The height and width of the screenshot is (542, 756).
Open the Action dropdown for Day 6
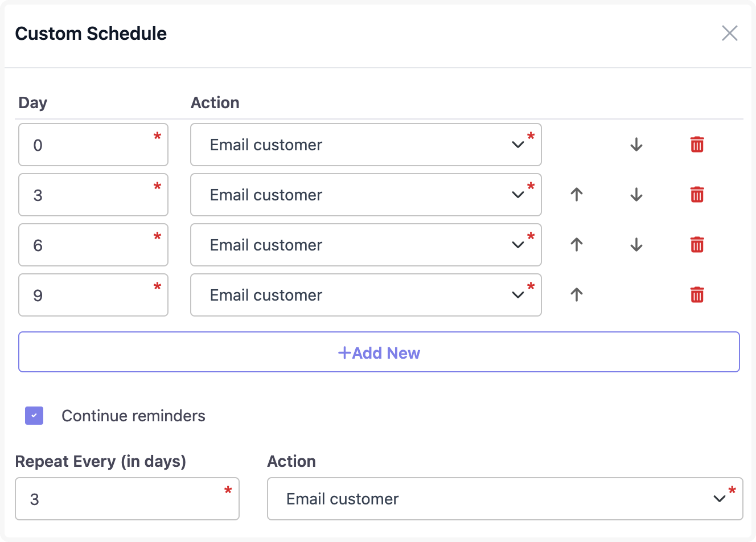(x=365, y=245)
